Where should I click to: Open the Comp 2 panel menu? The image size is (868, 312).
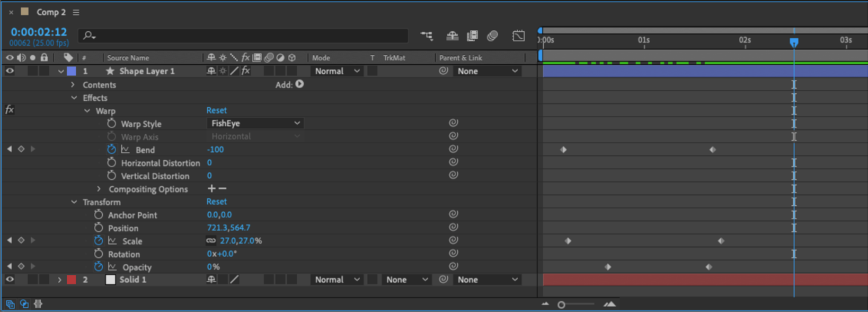coord(76,12)
